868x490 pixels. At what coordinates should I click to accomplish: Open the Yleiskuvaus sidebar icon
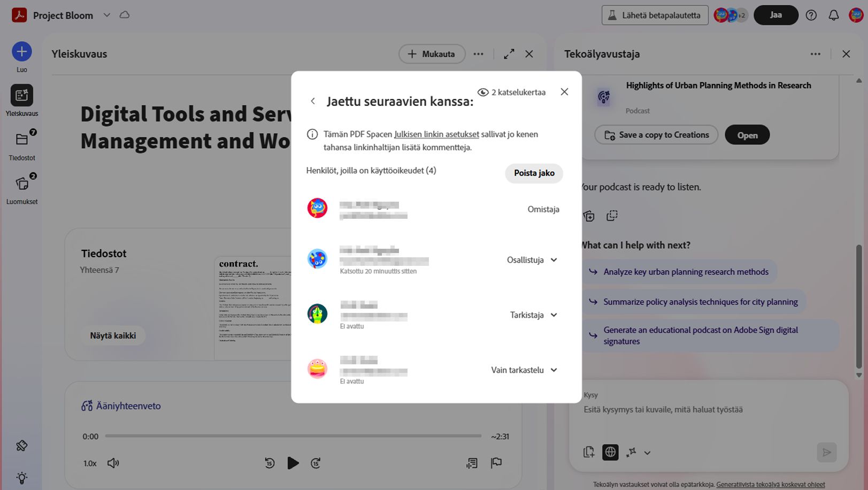(22, 95)
